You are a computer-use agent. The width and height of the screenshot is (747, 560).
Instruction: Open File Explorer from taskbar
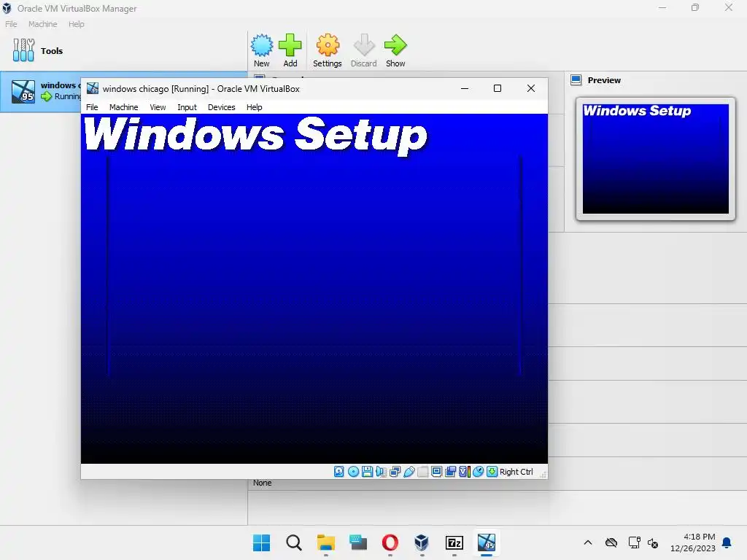coord(326,542)
